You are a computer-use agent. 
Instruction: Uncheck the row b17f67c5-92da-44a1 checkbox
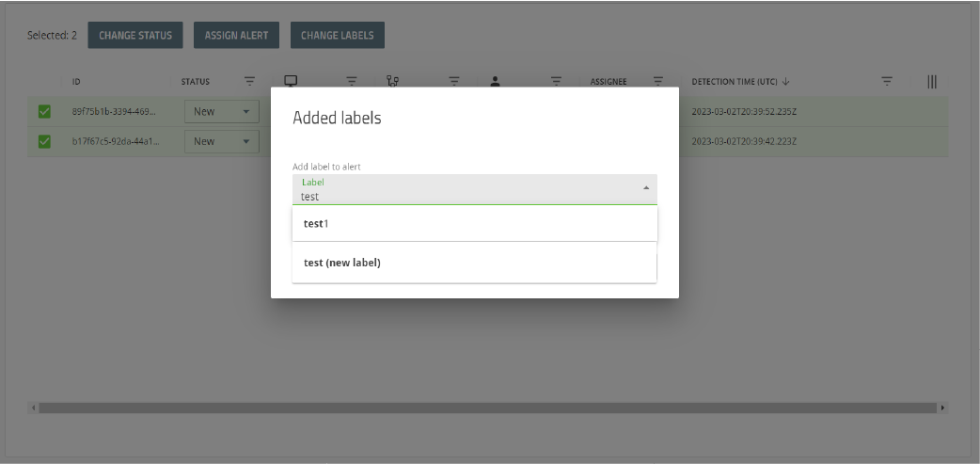(44, 141)
